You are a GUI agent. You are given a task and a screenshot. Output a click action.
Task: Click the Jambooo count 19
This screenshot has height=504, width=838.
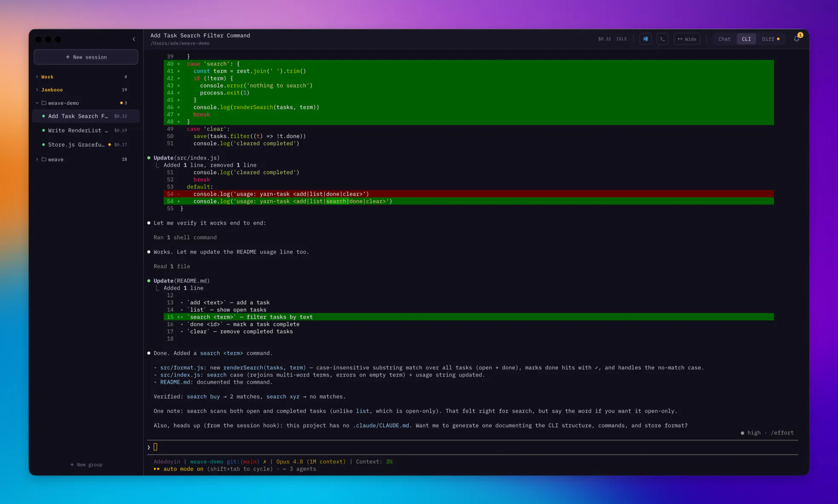coord(124,90)
